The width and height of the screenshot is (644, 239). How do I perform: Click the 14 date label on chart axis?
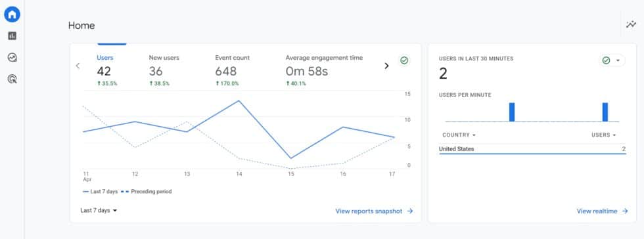pyautogui.click(x=239, y=174)
